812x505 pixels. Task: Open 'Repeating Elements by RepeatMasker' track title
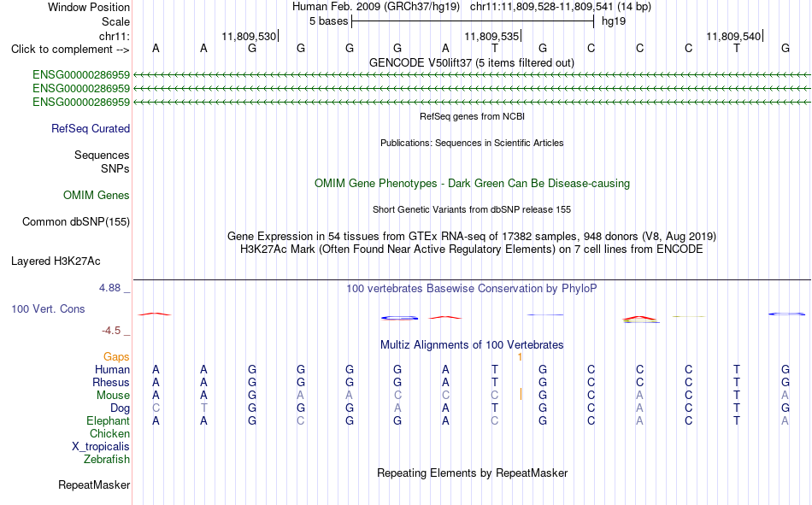tap(473, 473)
